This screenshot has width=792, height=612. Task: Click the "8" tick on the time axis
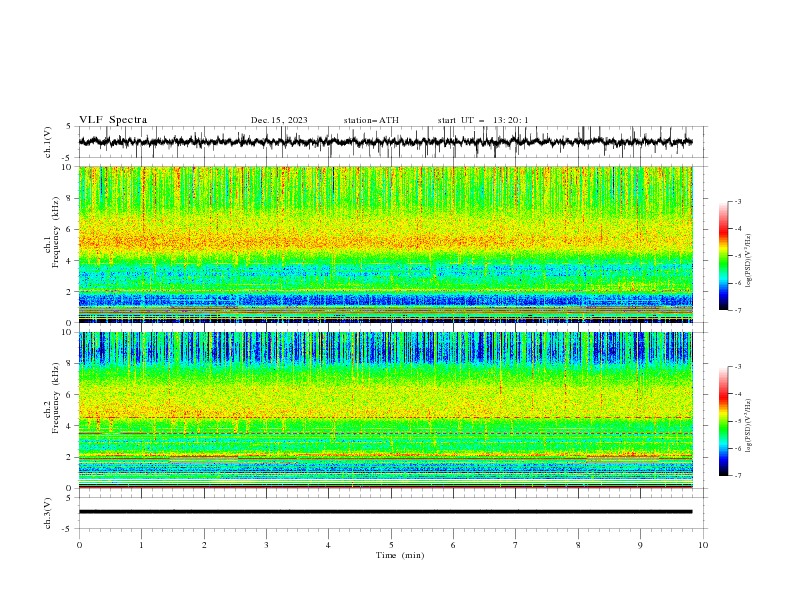click(x=578, y=545)
